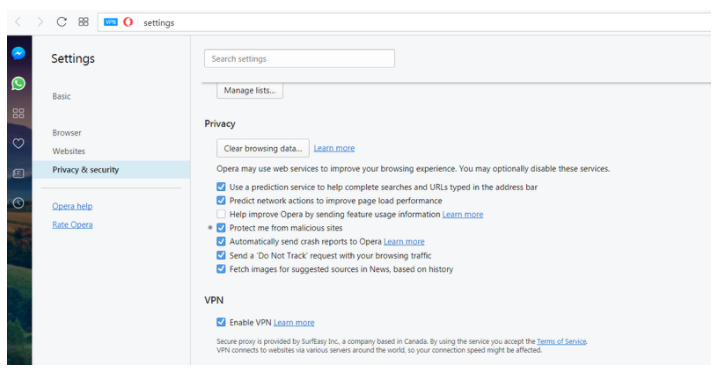Reload the settings page

61,22
